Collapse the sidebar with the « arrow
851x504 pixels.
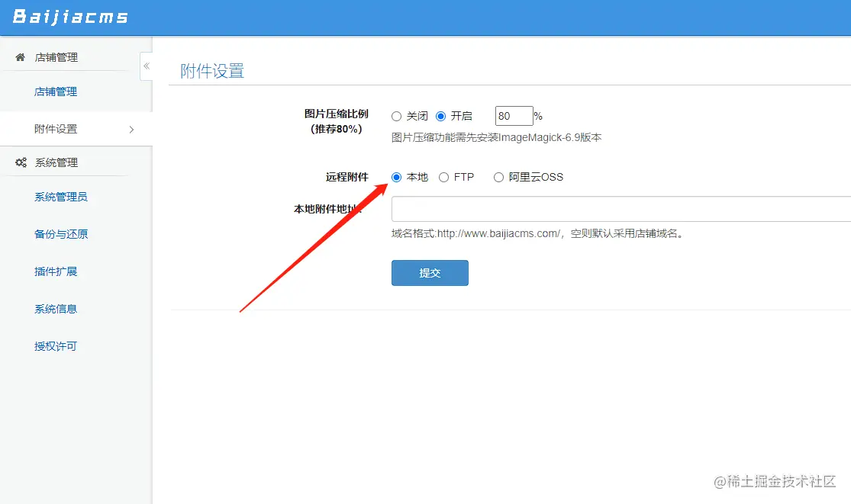click(146, 66)
